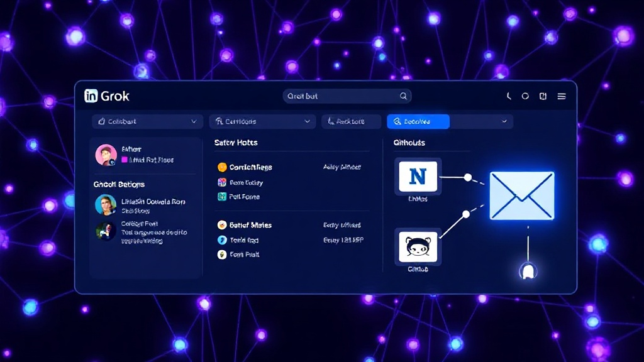Click the pink profile avatar at top left
The height and width of the screenshot is (362, 644).
click(106, 155)
